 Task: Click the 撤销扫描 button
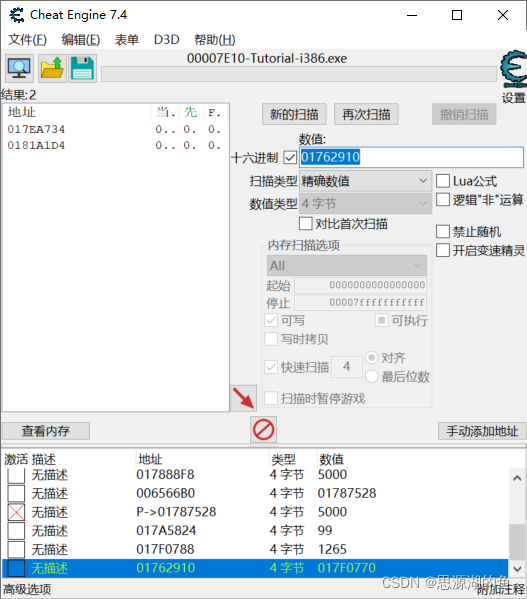click(x=464, y=114)
